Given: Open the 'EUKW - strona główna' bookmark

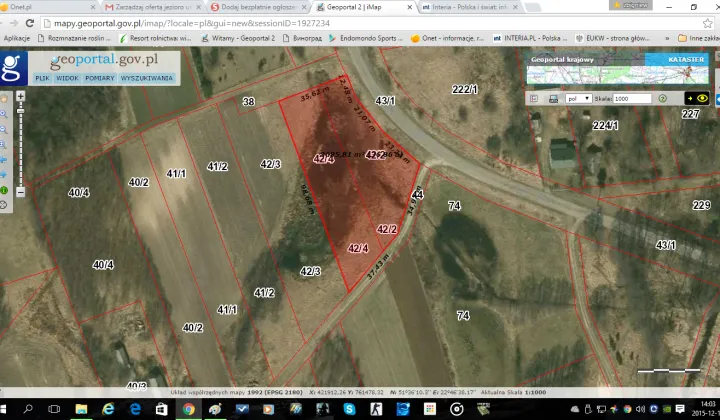Looking at the screenshot, I should [x=613, y=38].
